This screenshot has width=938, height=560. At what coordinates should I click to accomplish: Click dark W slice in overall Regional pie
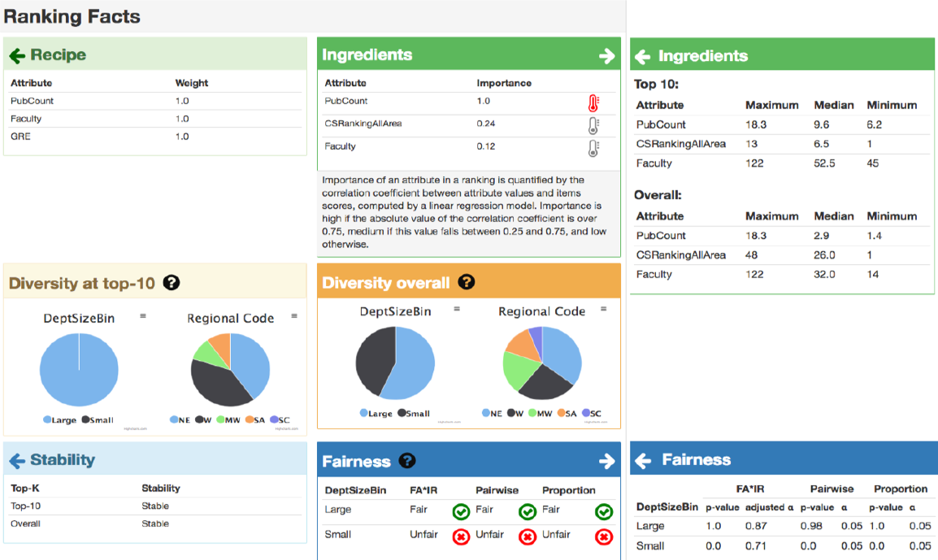pos(545,383)
